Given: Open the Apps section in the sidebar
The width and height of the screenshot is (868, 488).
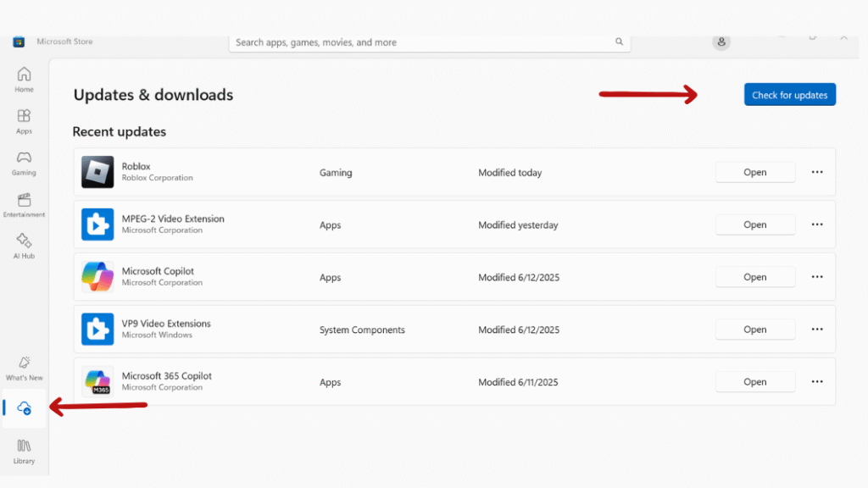Looking at the screenshot, I should 24,122.
